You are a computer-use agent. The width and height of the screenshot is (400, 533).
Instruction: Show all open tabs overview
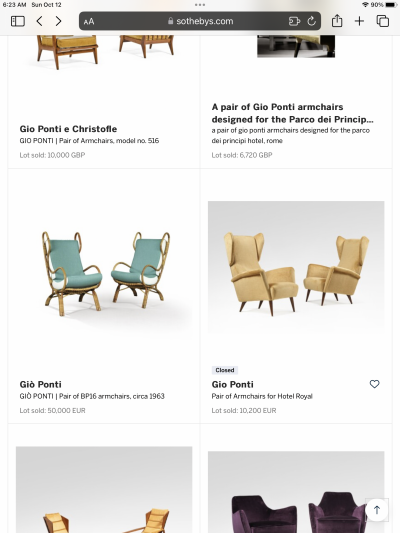(x=383, y=21)
